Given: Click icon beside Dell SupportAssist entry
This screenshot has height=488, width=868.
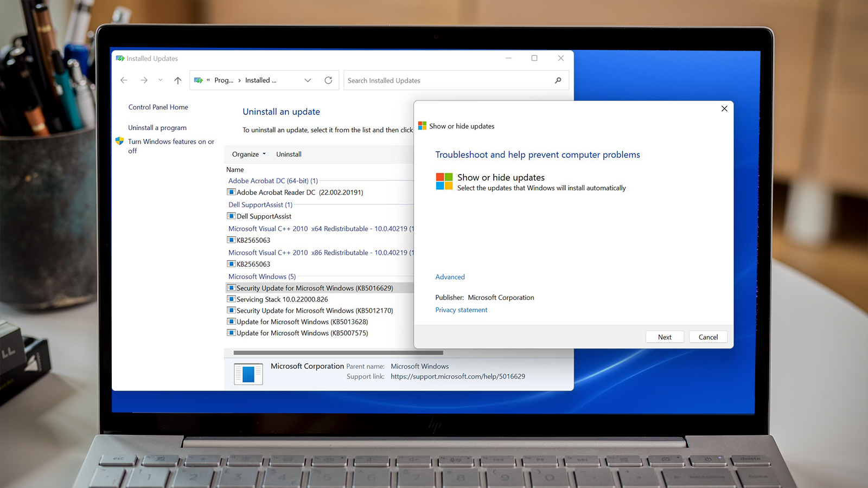Looking at the screenshot, I should (x=231, y=216).
